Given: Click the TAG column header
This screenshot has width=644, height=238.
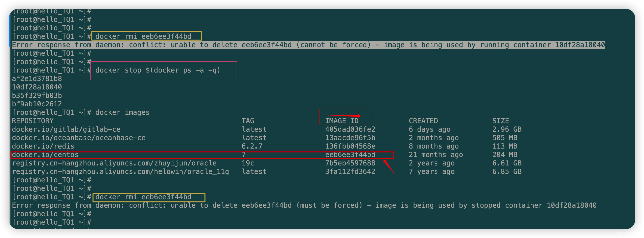Looking at the screenshot, I should pos(248,121).
